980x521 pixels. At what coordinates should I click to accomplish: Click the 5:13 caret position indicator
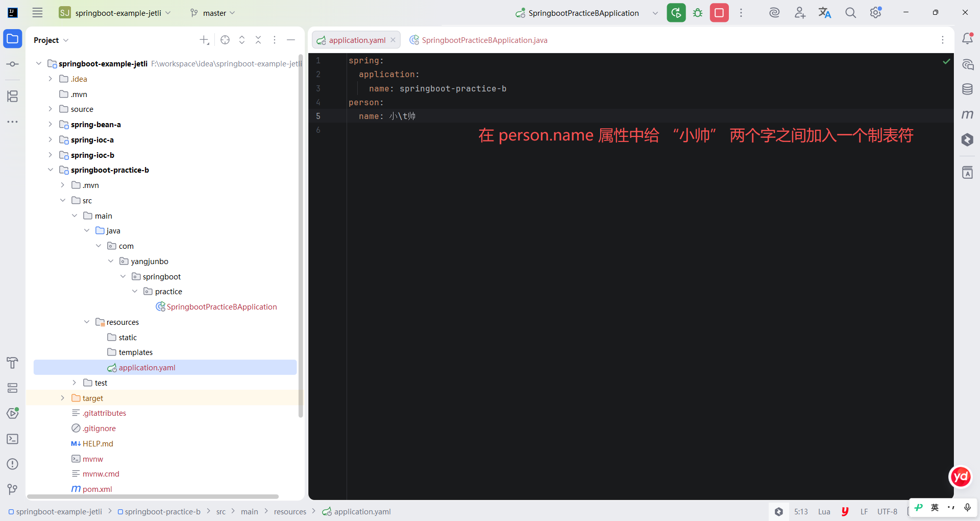tap(801, 511)
